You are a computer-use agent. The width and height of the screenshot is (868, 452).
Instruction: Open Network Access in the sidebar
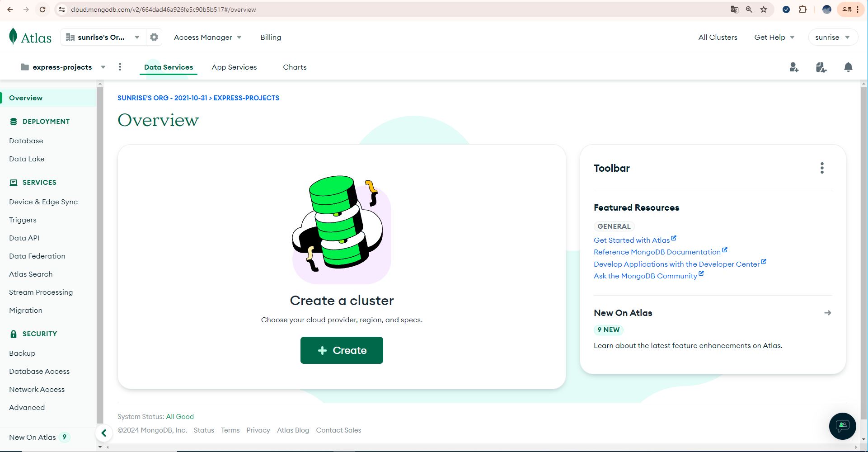tap(37, 389)
